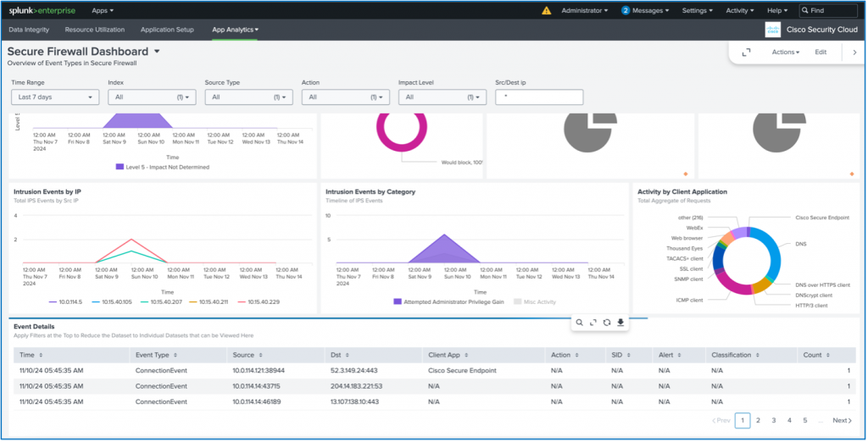868x442 pixels.
Task: Click the dashboard full screen icon
Action: (746, 52)
